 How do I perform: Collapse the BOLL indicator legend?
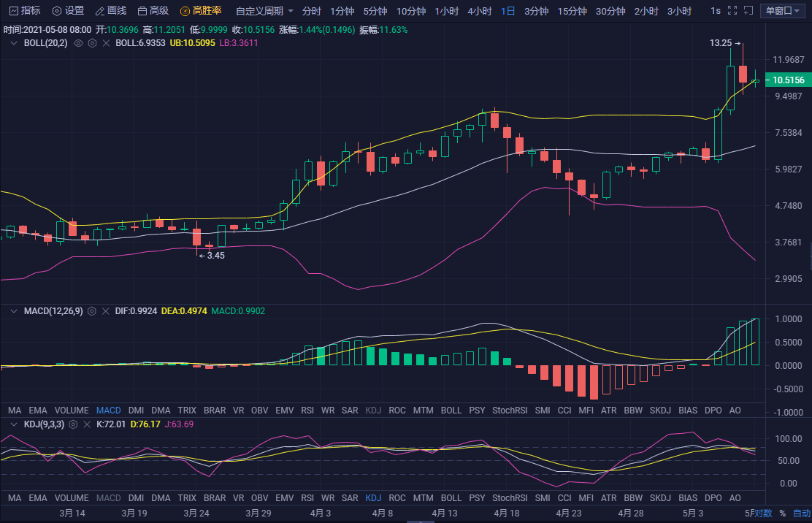[13, 43]
